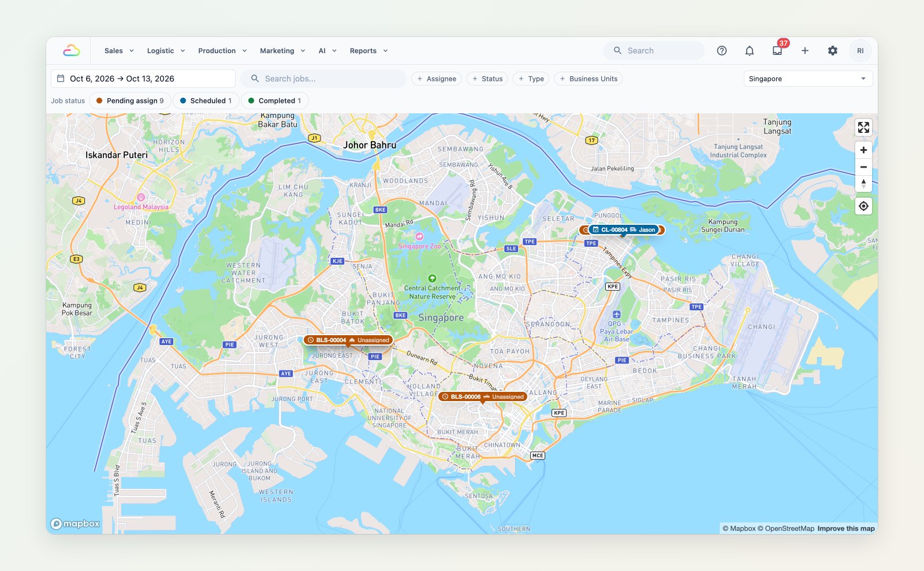The width and height of the screenshot is (924, 571).
Task: Open the Oct 6 – Oct 13 date range
Action: point(143,79)
